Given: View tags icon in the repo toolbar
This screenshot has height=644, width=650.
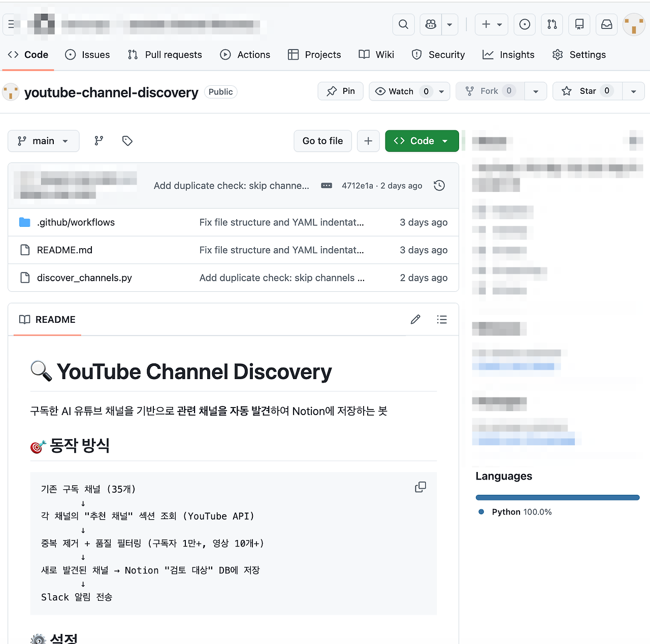Looking at the screenshot, I should (x=127, y=141).
